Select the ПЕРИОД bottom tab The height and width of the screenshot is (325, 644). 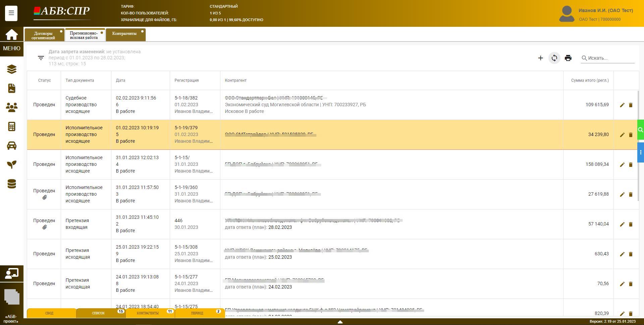[197, 313]
